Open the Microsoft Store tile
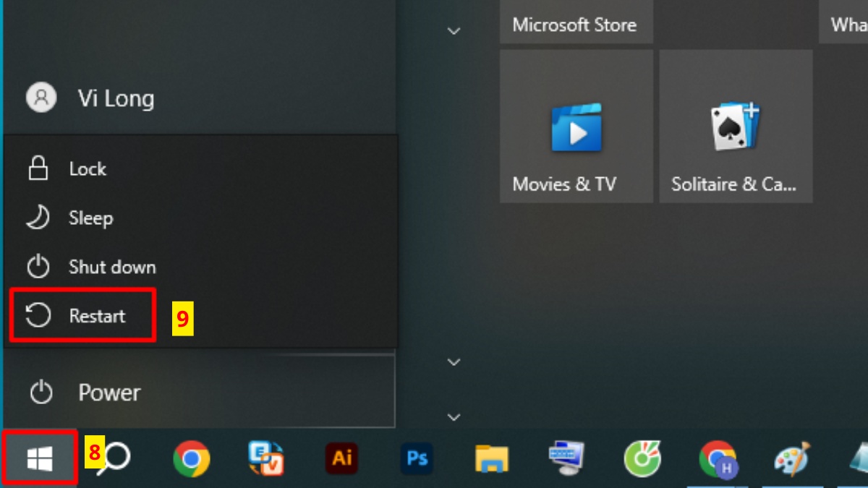 pos(576,22)
